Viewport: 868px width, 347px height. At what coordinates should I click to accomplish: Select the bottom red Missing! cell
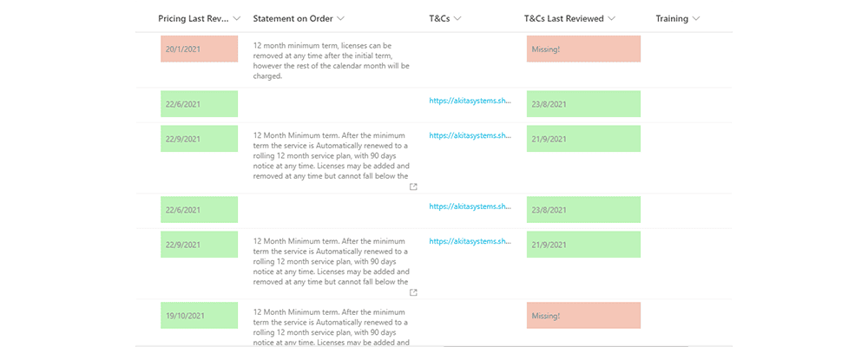tap(583, 316)
